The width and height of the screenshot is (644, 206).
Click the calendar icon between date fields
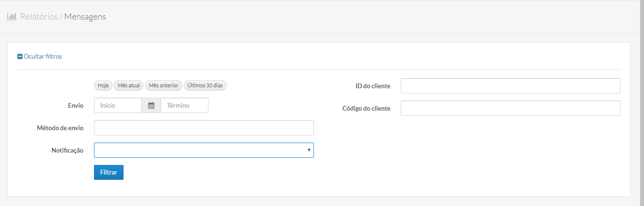pos(151,105)
